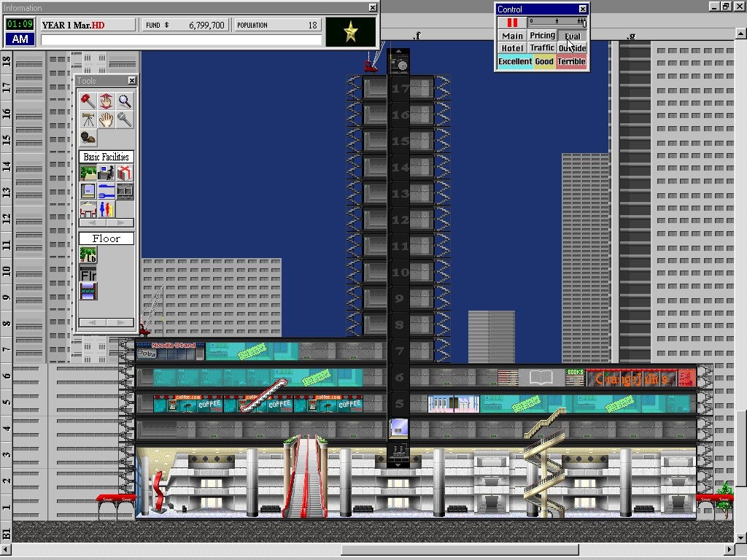
Task: Pause the simulation with red pause button
Action: tap(512, 23)
